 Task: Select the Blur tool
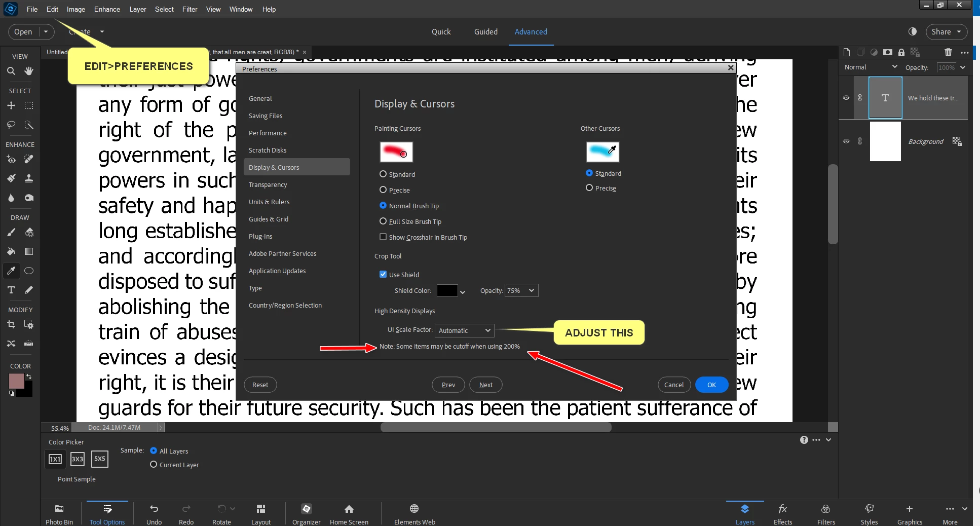click(11, 198)
